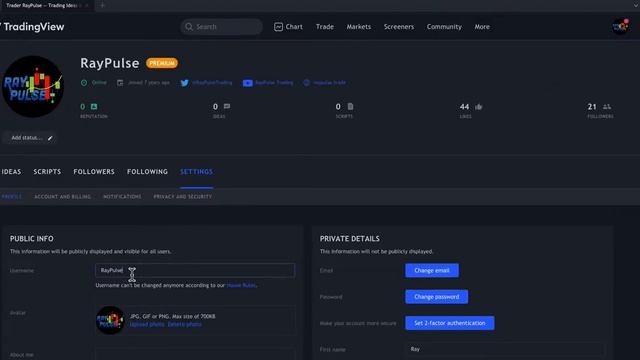Switch to the SCRIPTS tab
This screenshot has width=640, height=360.
point(47,172)
